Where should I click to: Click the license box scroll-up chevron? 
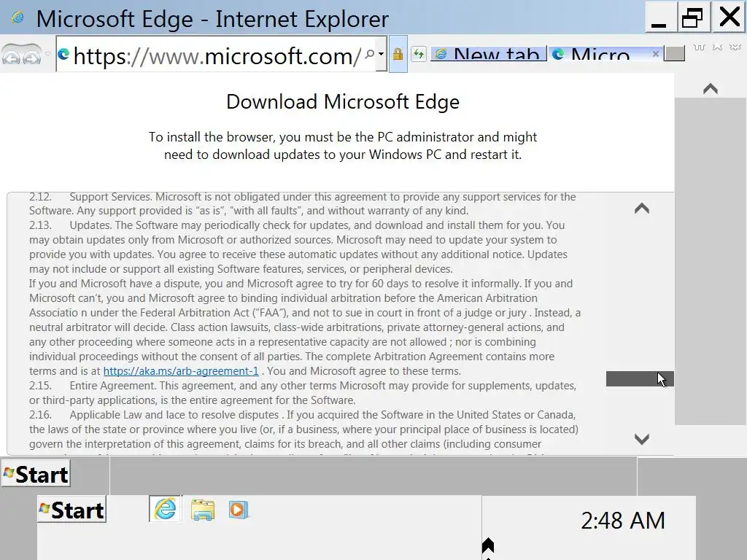click(x=642, y=209)
